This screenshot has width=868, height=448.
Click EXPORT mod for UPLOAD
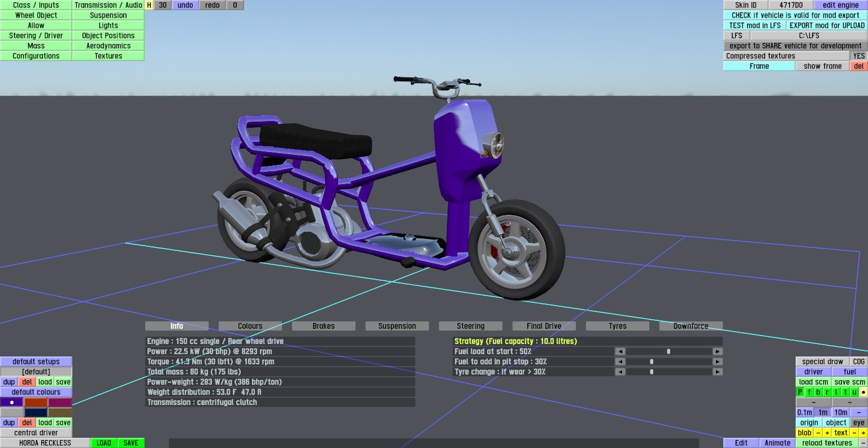pyautogui.click(x=827, y=25)
